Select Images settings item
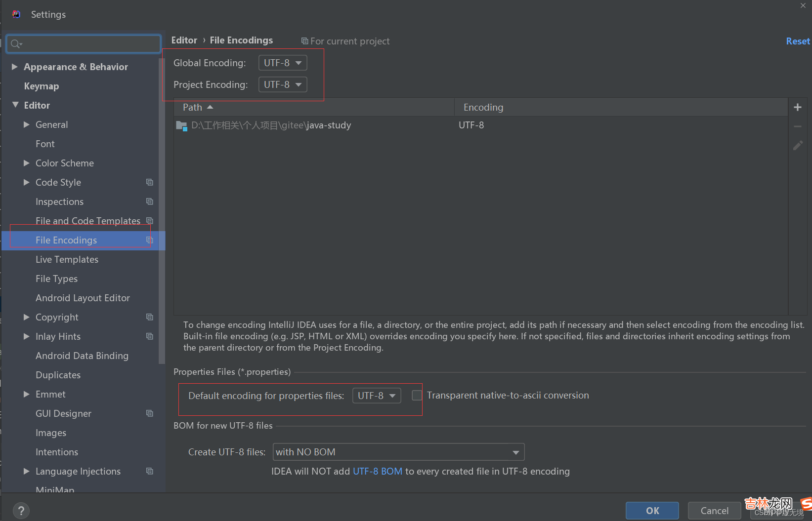812x521 pixels. pos(51,433)
